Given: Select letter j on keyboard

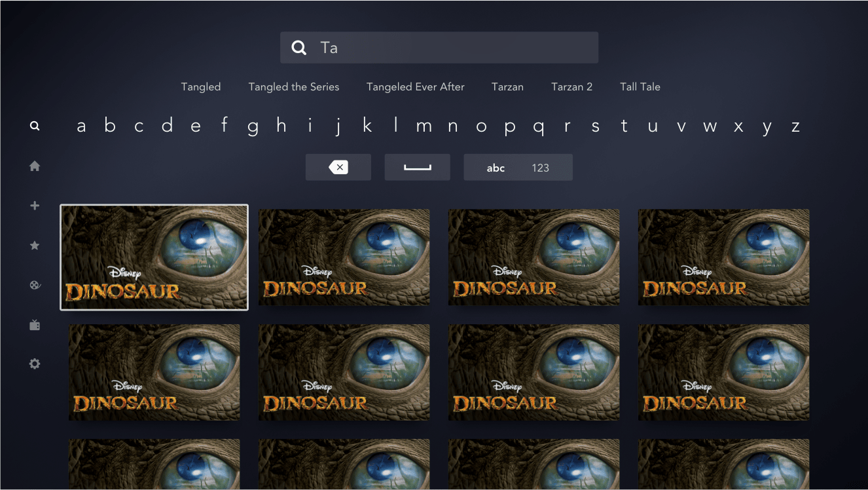Looking at the screenshot, I should [x=338, y=126].
